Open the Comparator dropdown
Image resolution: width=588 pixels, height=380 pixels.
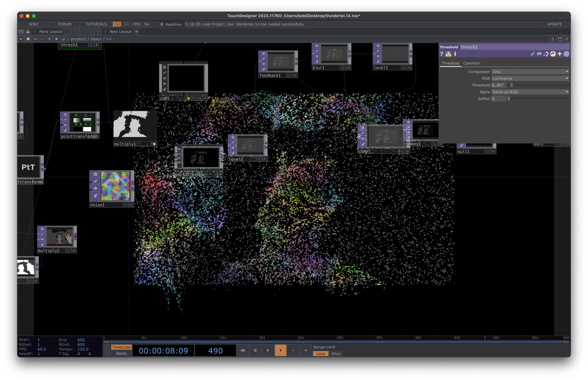(x=530, y=72)
